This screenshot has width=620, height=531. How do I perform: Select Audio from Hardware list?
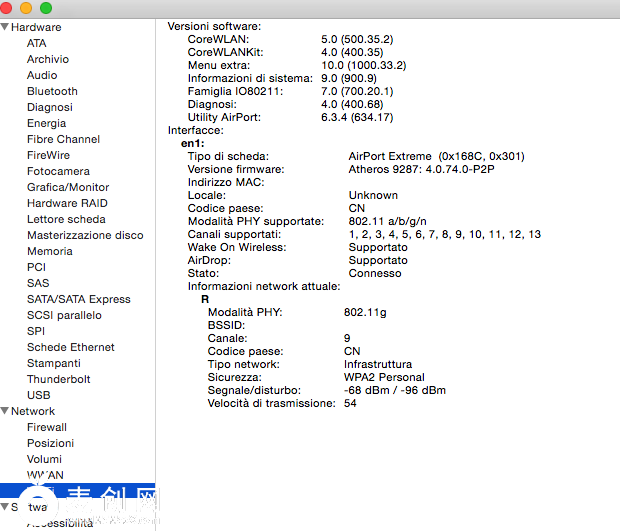pyautogui.click(x=42, y=75)
